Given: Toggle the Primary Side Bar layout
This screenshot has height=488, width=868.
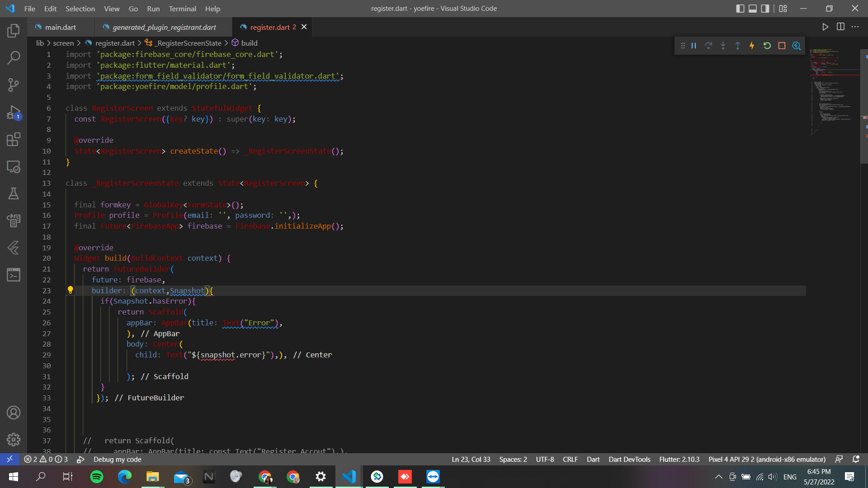Looking at the screenshot, I should click(x=740, y=9).
